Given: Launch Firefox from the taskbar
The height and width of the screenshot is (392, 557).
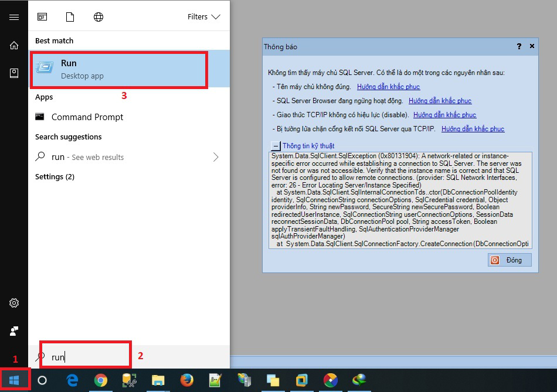Looking at the screenshot, I should point(187,380).
